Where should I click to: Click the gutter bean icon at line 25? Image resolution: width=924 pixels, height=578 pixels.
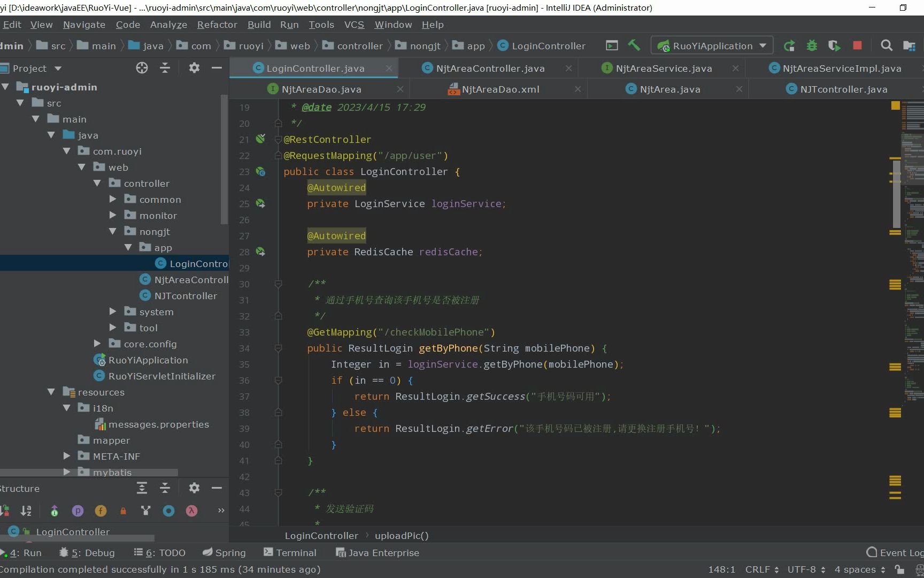pos(260,203)
